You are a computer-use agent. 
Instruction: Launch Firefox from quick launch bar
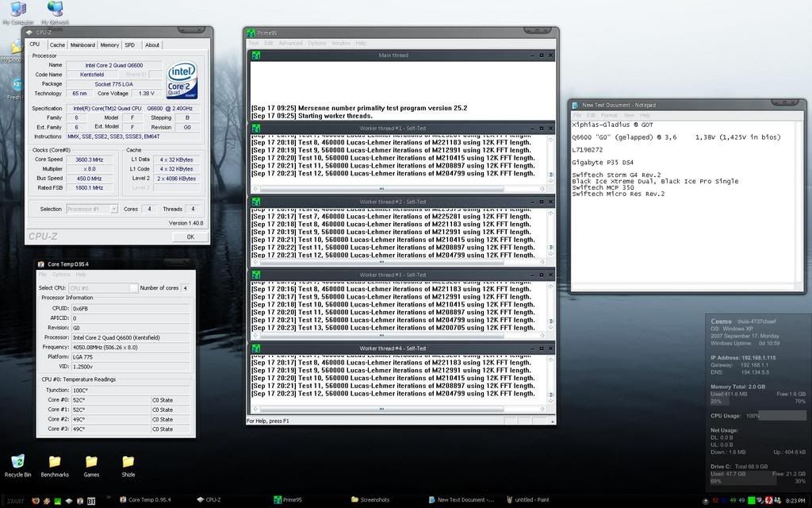[36, 501]
